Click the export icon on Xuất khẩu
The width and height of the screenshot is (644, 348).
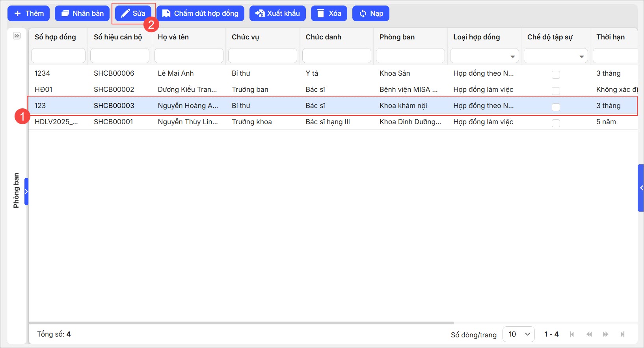coord(260,13)
